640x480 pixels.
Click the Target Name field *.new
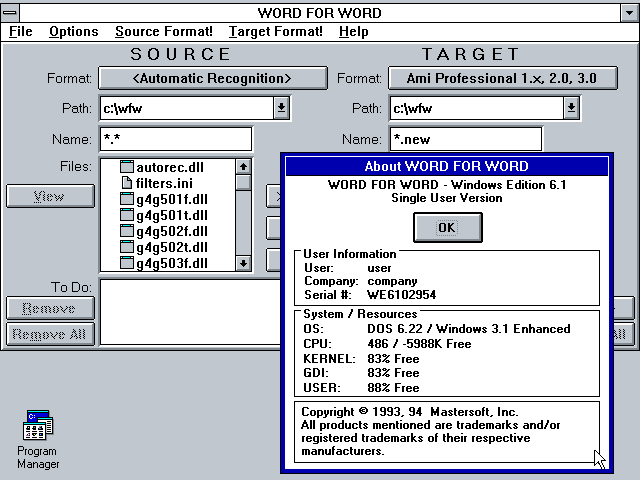click(x=466, y=139)
